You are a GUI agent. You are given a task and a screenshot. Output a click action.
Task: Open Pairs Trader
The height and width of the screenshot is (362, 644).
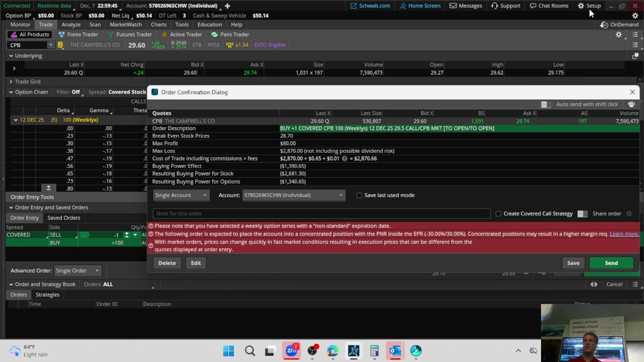pyautogui.click(x=230, y=34)
